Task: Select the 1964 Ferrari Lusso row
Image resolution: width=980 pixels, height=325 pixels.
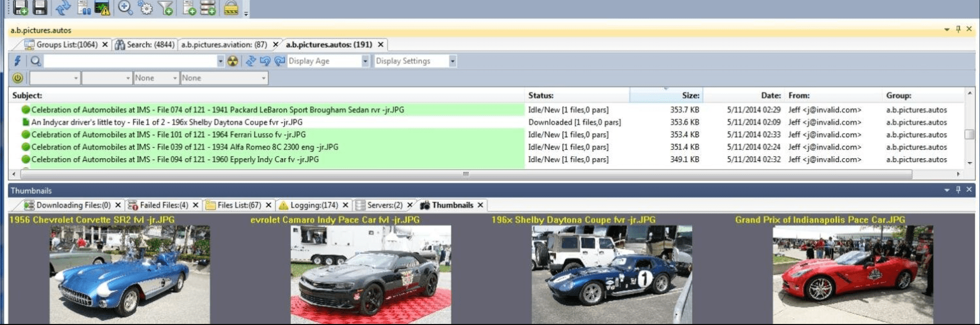Action: (x=487, y=135)
